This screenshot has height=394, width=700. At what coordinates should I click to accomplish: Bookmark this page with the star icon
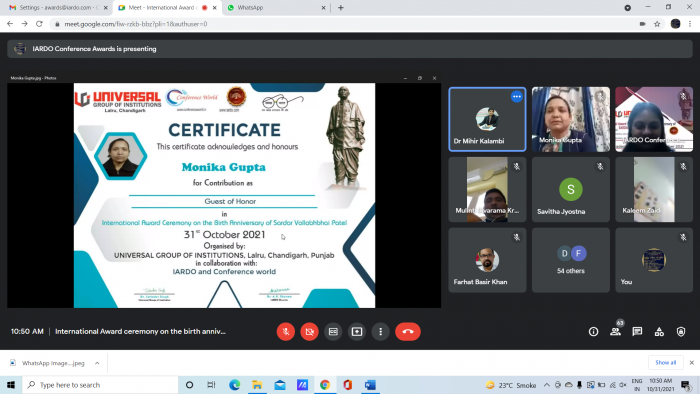tap(657, 24)
